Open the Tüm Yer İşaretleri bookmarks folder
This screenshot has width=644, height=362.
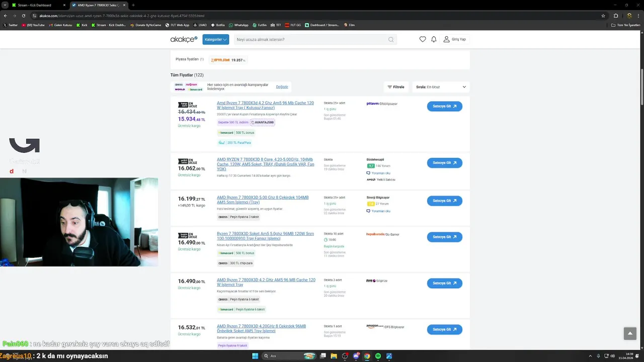coord(626,25)
